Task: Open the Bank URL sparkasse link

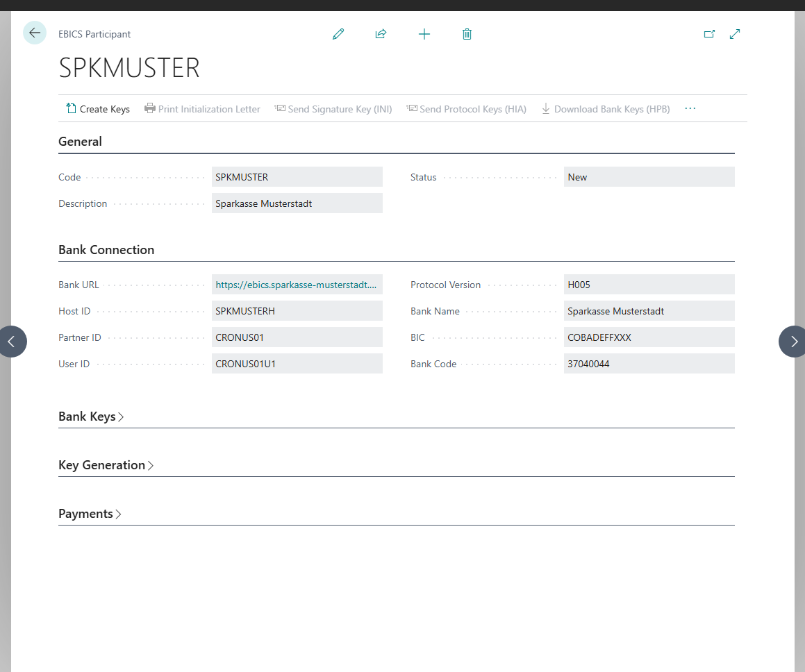Action: click(296, 285)
